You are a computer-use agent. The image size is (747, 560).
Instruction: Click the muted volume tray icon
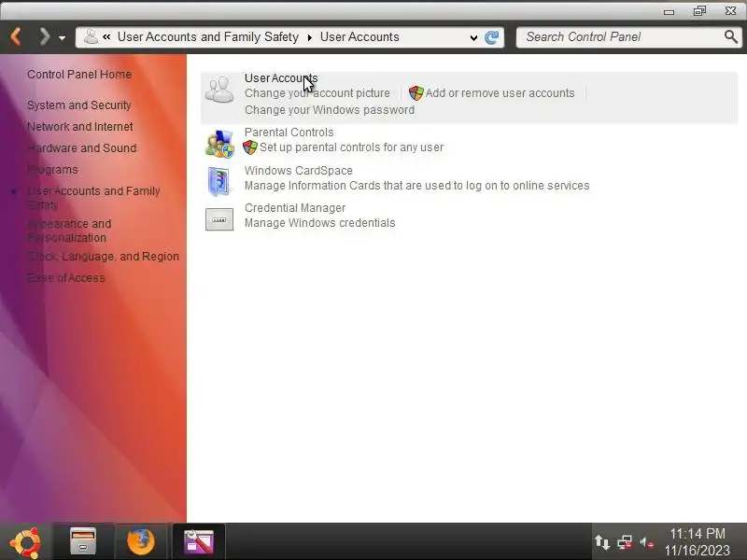pos(646,542)
